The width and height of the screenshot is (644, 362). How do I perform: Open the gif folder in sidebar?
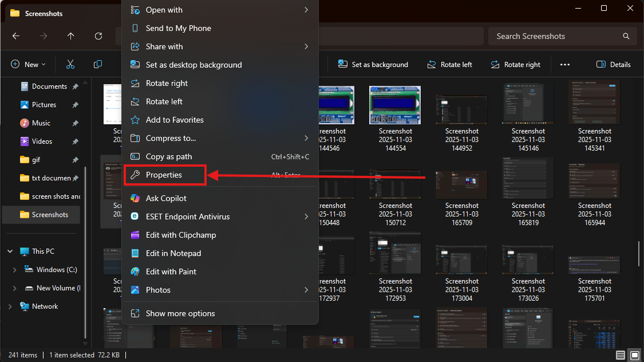click(x=36, y=160)
